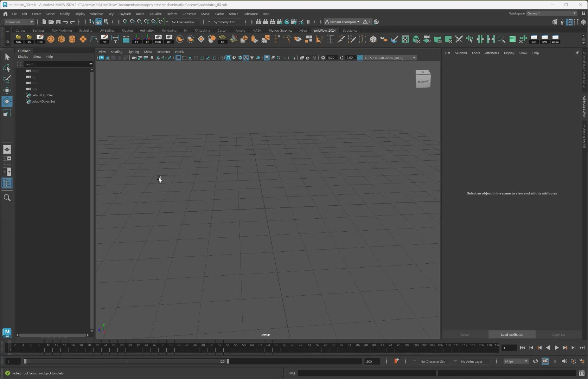Open the Maya home icon
Image resolution: width=588 pixels, height=379 pixels.
5,14
